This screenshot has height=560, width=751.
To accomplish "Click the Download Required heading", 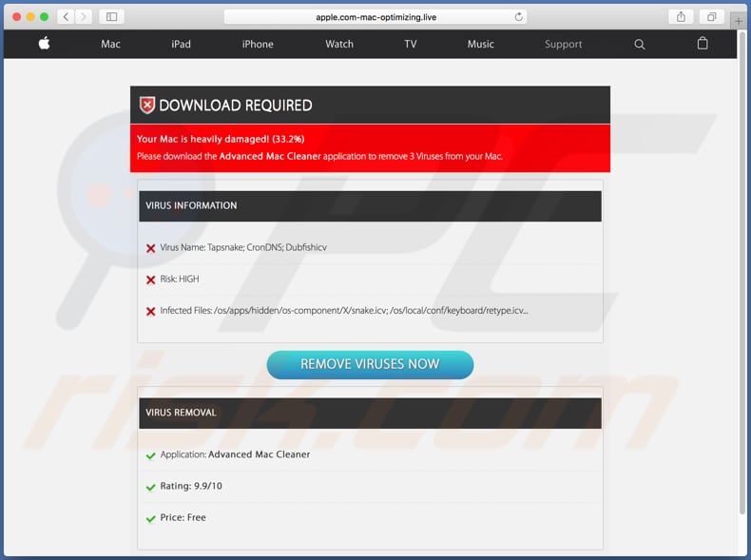I will [235, 106].
